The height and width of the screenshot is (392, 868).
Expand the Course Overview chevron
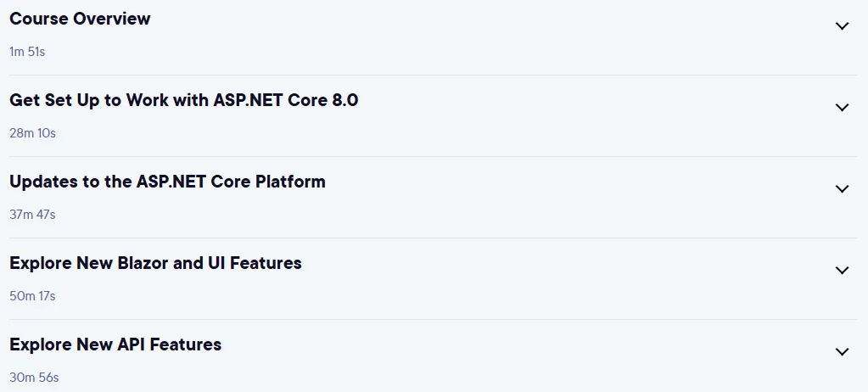click(x=842, y=26)
